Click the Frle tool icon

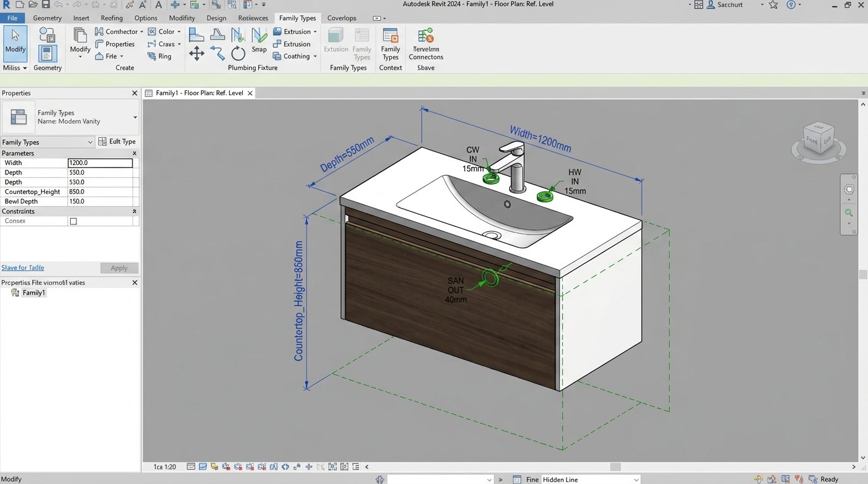[x=99, y=56]
